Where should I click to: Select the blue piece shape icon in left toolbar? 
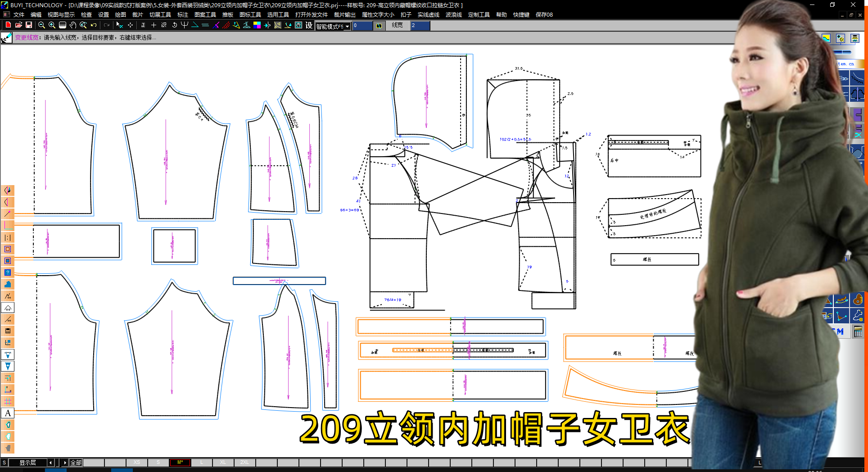pyautogui.click(x=8, y=284)
